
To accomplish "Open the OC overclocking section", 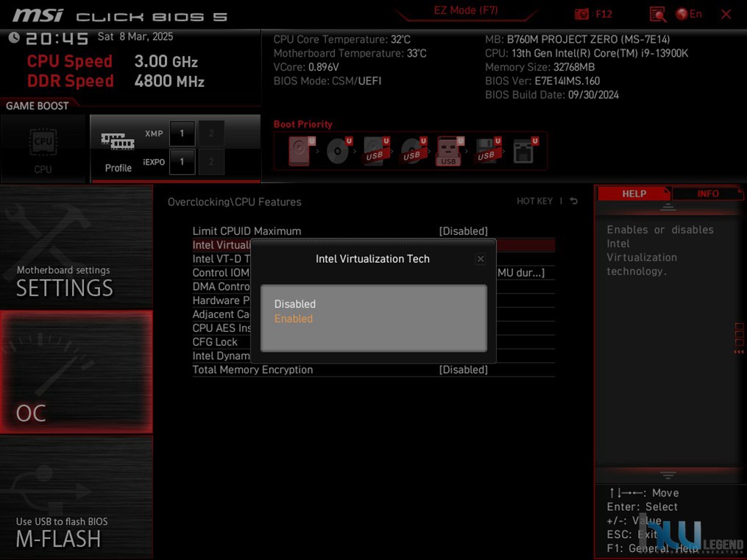I will pos(77,372).
